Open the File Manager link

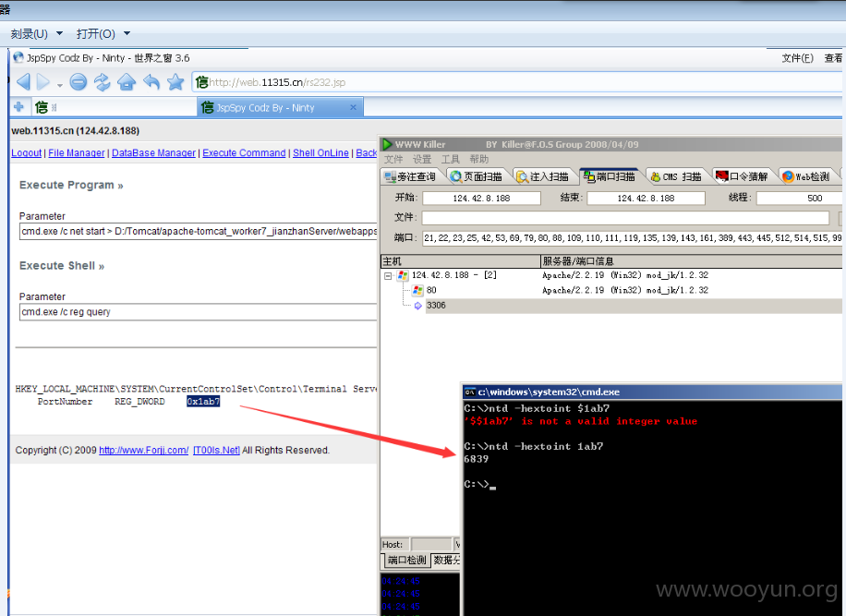tap(77, 153)
